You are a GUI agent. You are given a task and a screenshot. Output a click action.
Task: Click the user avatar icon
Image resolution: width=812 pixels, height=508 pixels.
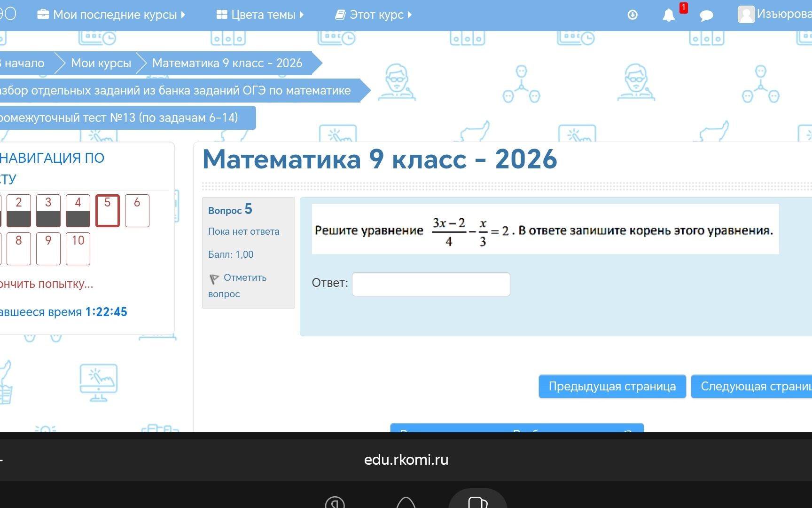[746, 14]
